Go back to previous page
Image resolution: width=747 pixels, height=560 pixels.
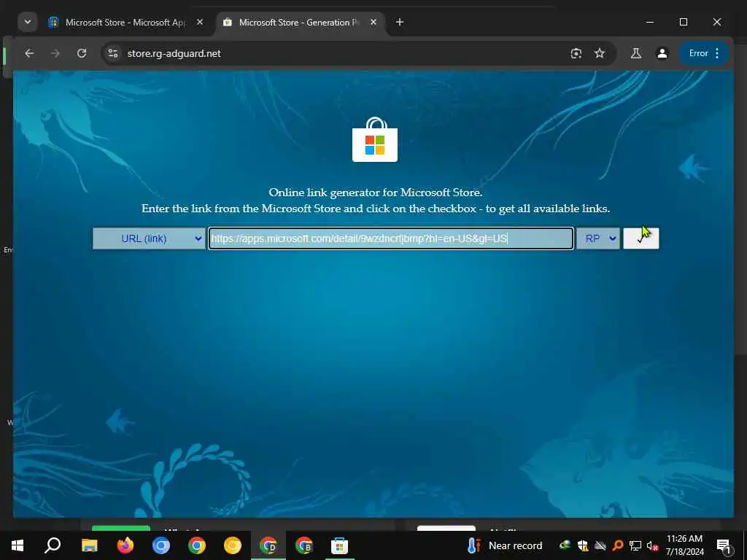coord(29,53)
